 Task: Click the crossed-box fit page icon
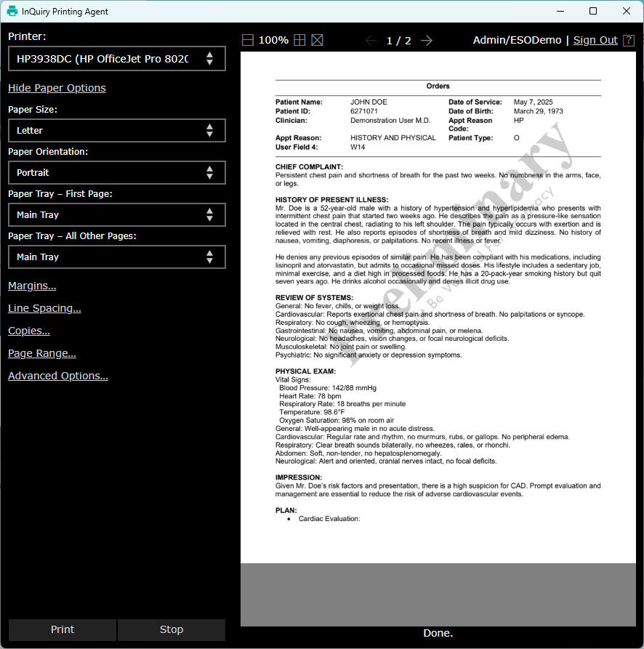(317, 41)
